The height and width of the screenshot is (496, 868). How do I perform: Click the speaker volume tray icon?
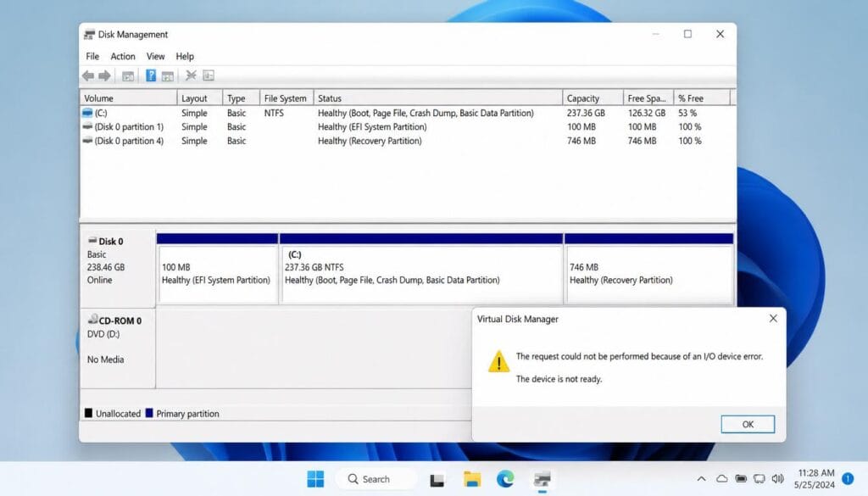coord(778,479)
